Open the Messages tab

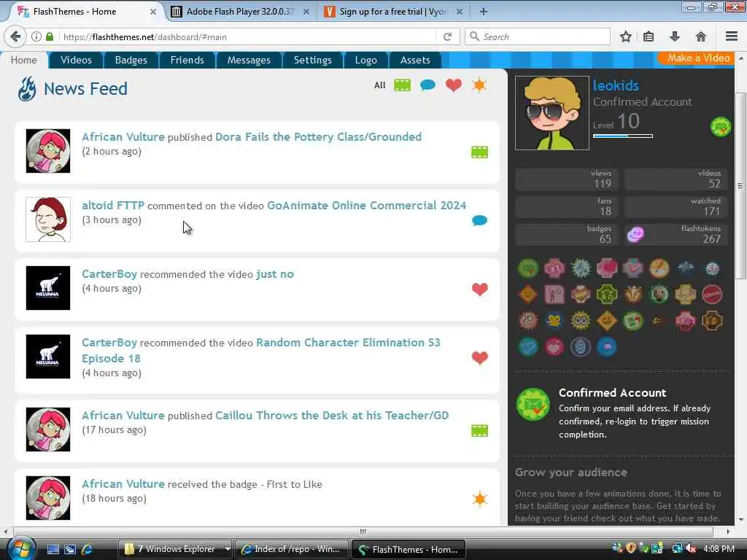coord(249,60)
